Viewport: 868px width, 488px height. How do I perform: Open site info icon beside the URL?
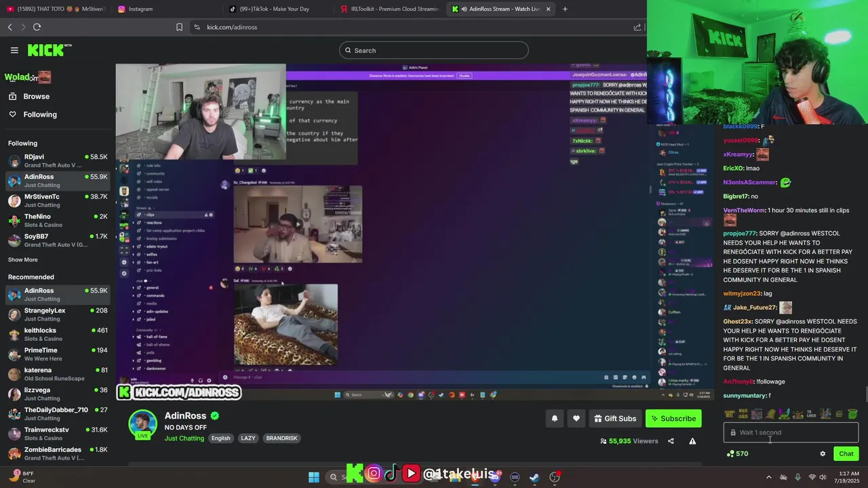coord(197,27)
